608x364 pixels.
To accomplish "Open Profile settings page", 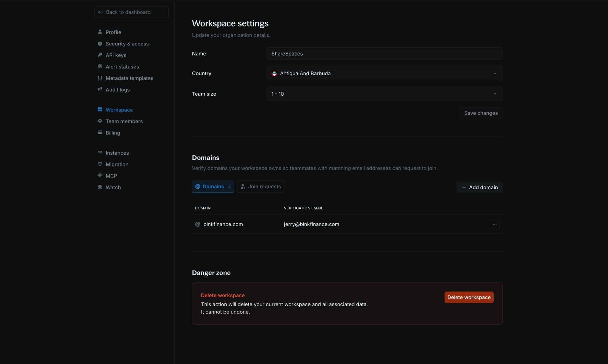I will 113,32.
